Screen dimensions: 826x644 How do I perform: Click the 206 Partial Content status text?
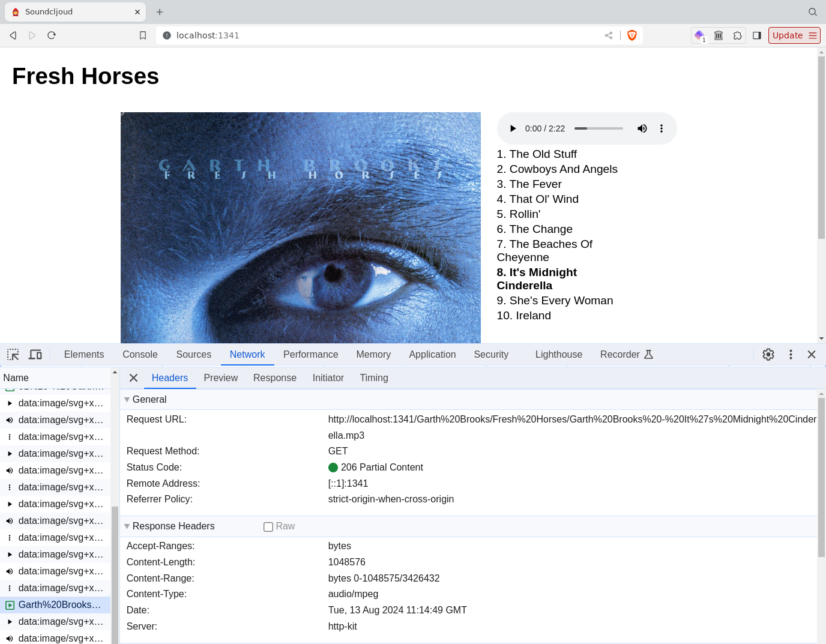(382, 468)
